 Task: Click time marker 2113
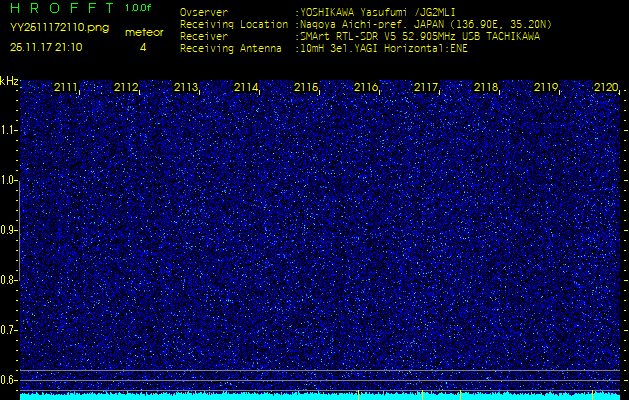tap(186, 87)
